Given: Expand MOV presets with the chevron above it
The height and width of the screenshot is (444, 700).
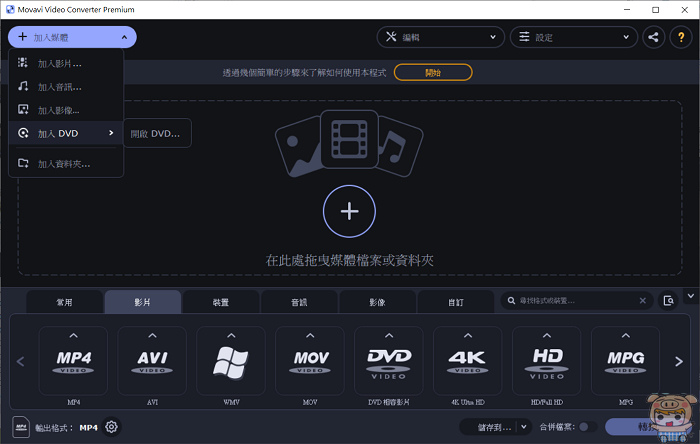Looking at the screenshot, I should [310, 336].
